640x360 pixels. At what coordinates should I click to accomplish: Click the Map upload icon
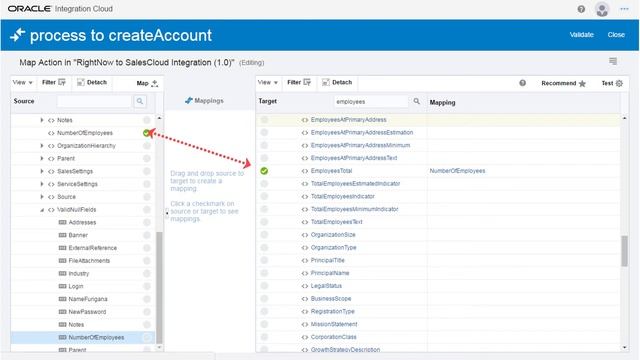tap(154, 83)
